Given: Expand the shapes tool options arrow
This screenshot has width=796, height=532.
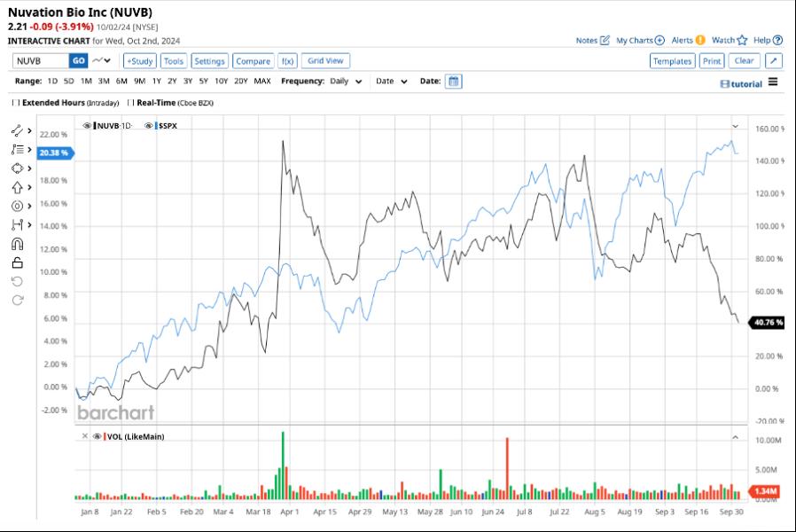Looking at the screenshot, I should 29,168.
